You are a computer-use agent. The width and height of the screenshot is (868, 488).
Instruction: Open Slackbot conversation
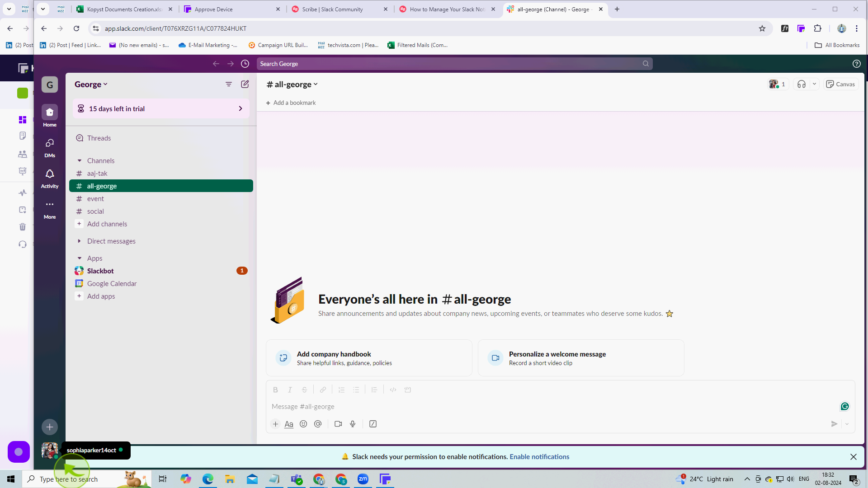tap(161, 271)
